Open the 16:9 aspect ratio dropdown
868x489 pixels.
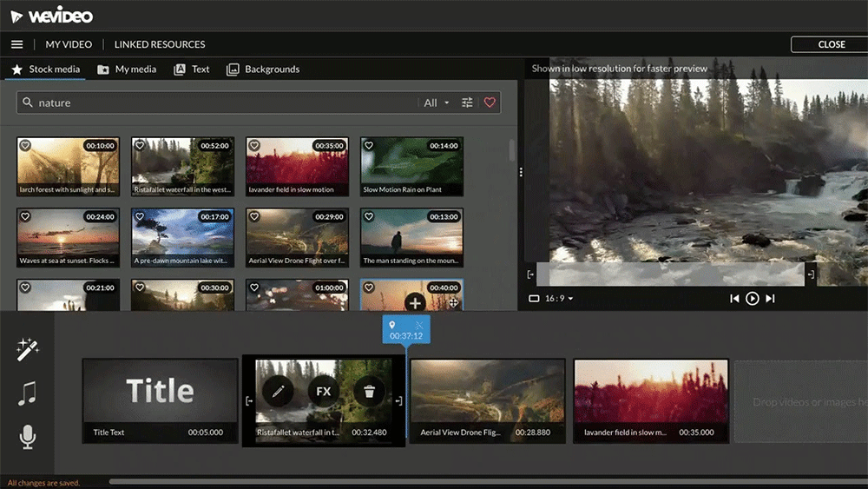click(551, 299)
